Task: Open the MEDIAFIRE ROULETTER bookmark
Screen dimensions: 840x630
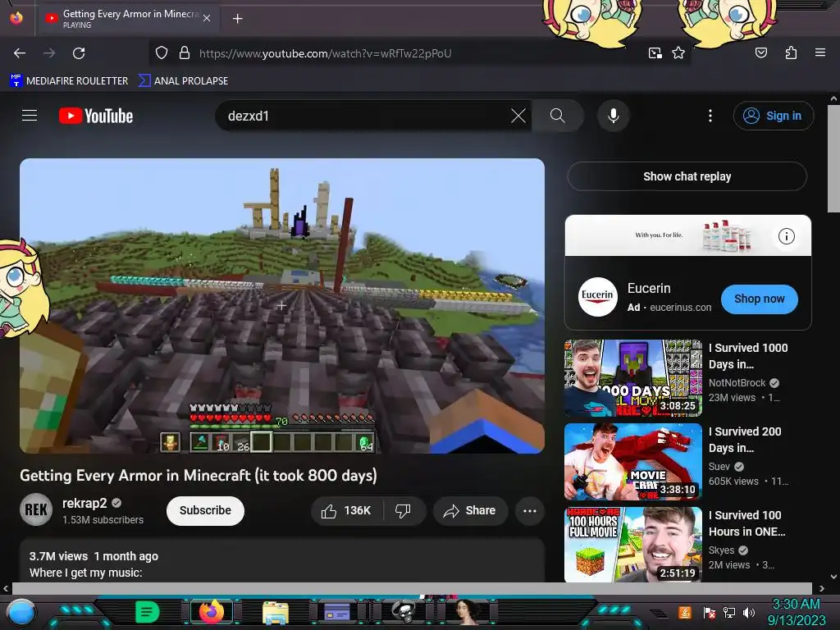Action: pyautogui.click(x=69, y=81)
